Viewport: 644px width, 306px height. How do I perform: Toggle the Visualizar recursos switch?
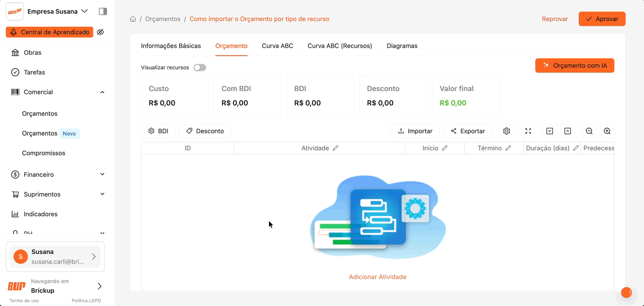click(x=200, y=67)
